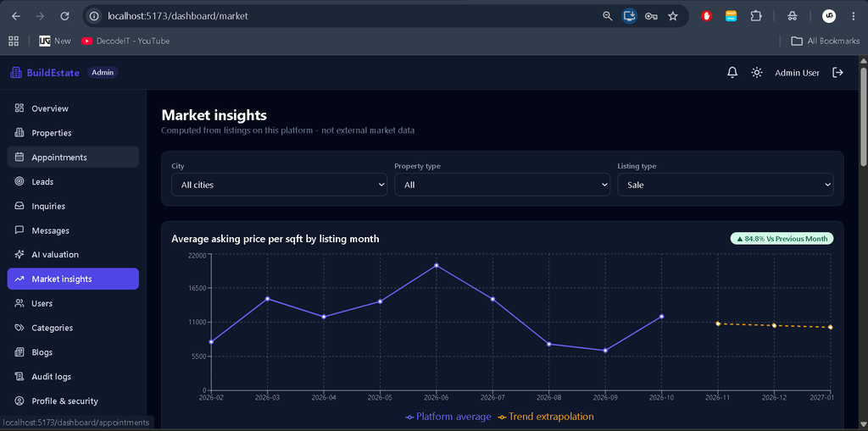Open the Inquiries section

coord(48,206)
